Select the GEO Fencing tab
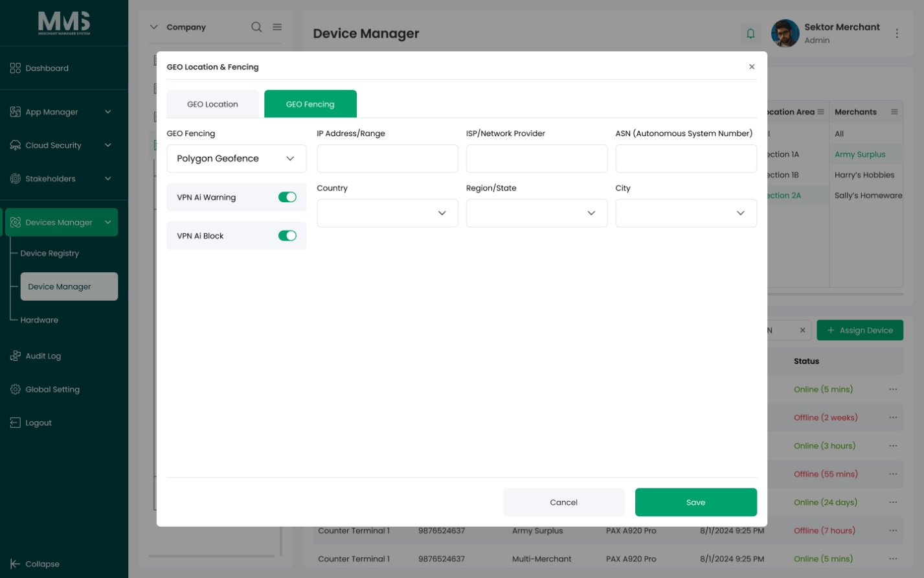The height and width of the screenshot is (578, 924). click(310, 104)
